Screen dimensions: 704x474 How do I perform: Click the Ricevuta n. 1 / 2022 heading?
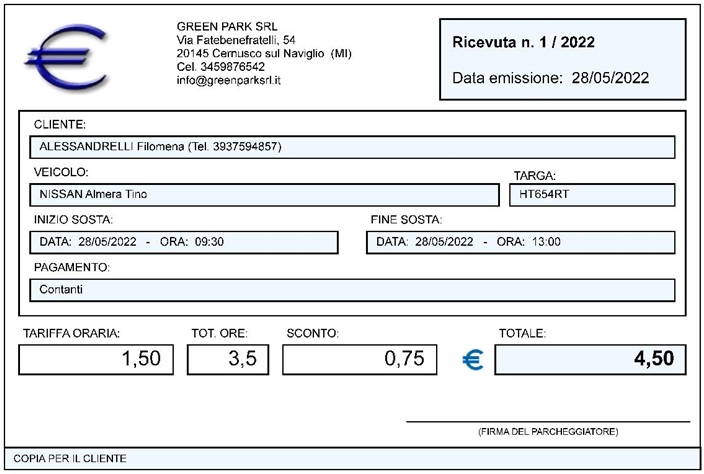click(523, 42)
